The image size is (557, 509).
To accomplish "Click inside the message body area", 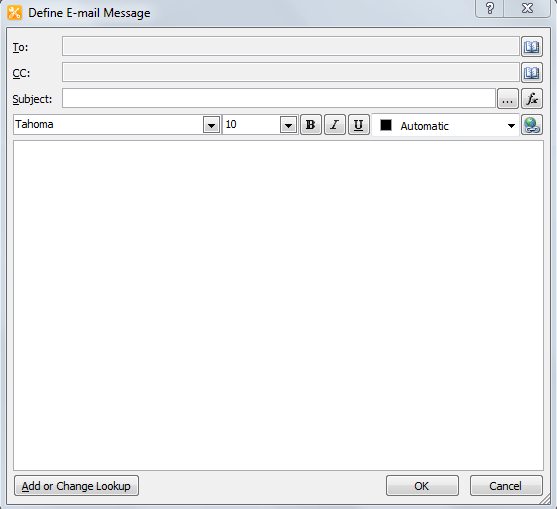I will [278, 305].
